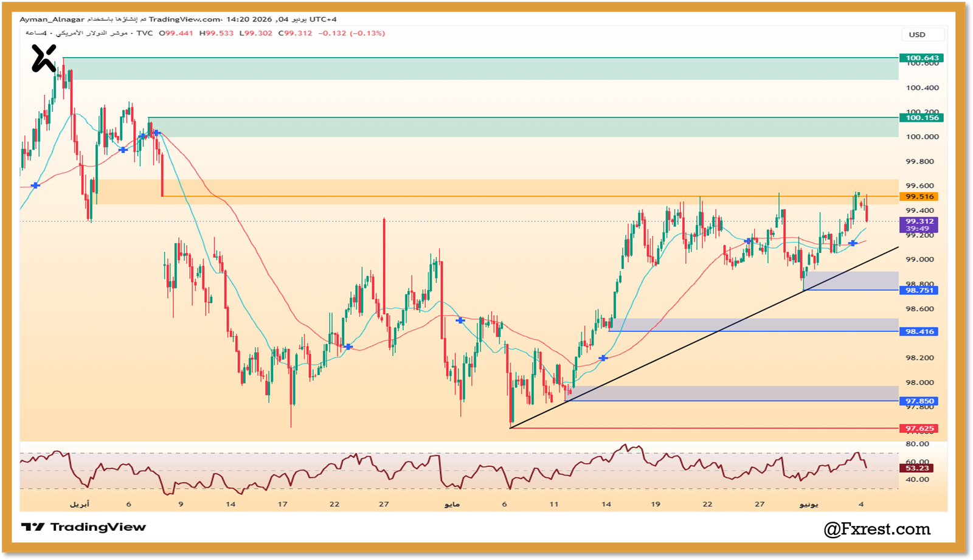Click the date label 9 on time axis

[181, 504]
